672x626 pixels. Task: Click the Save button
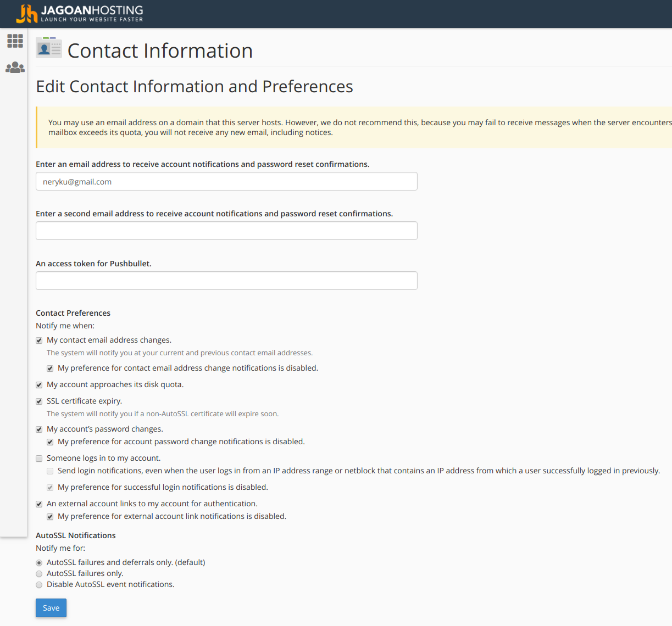coord(51,608)
